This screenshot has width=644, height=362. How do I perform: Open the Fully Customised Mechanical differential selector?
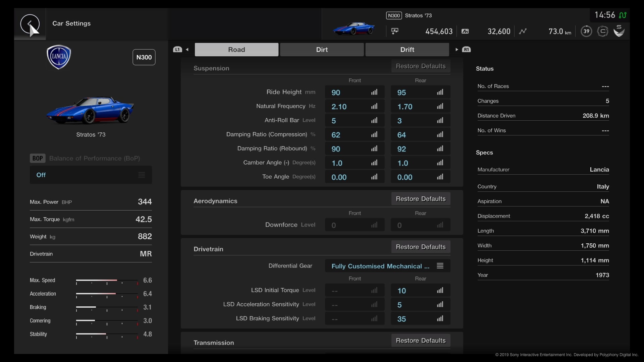pyautogui.click(x=380, y=266)
